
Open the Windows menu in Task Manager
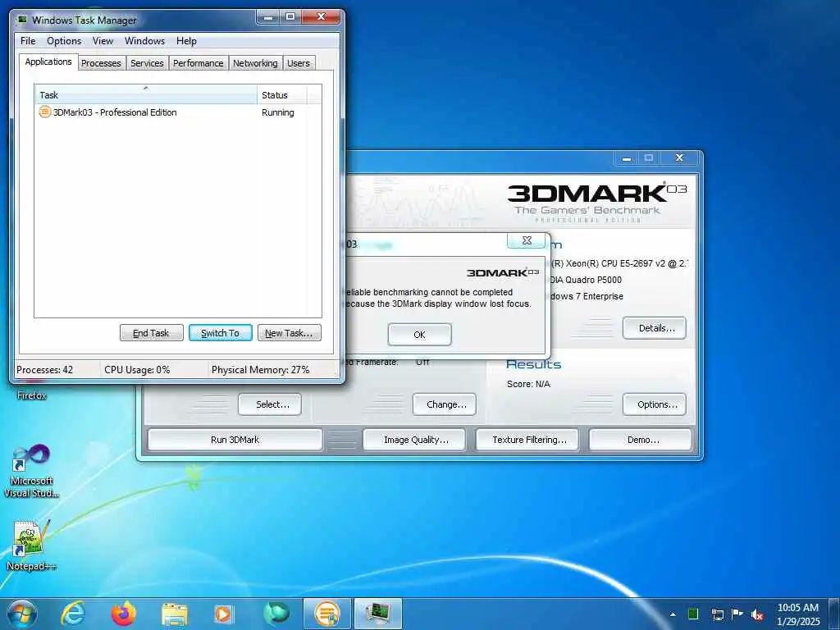click(x=144, y=41)
